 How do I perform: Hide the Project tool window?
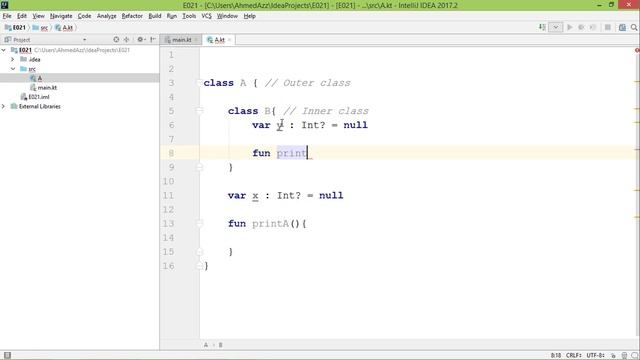[x=153, y=40]
